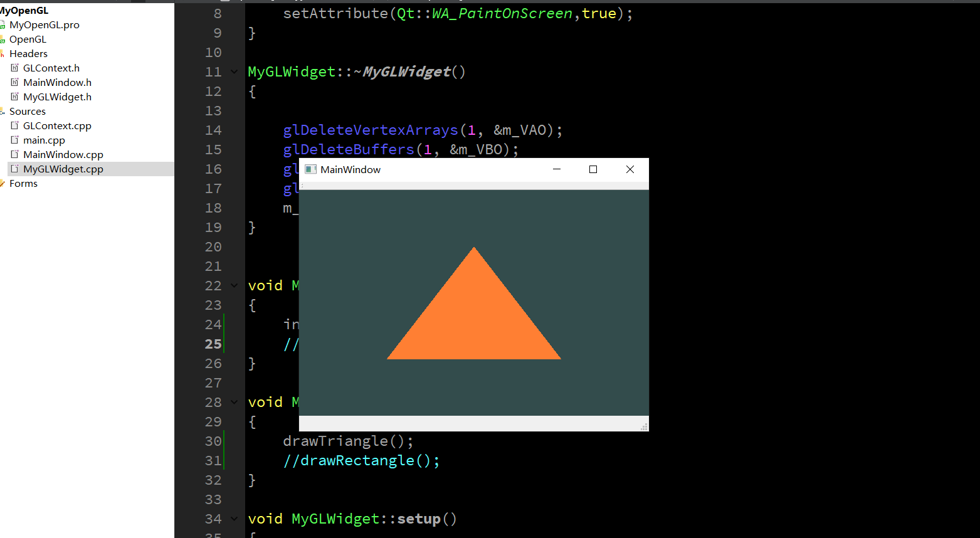This screenshot has width=980, height=538.
Task: Click line number 14 in the gutter
Action: point(213,130)
